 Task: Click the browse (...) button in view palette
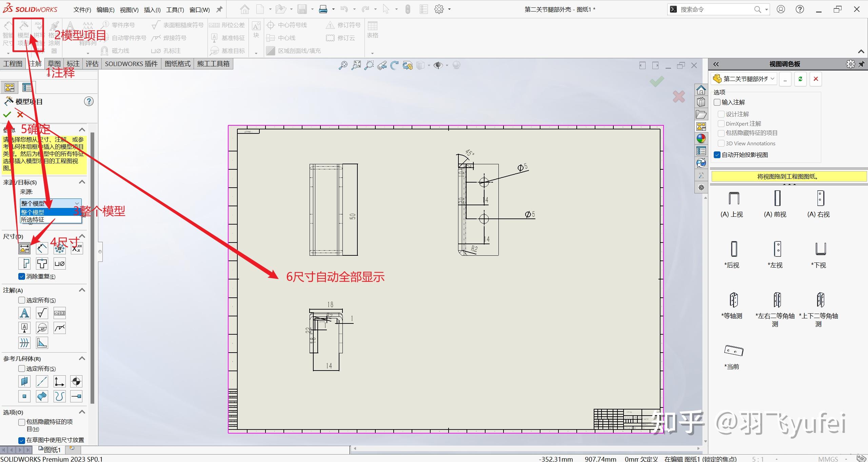(x=785, y=79)
